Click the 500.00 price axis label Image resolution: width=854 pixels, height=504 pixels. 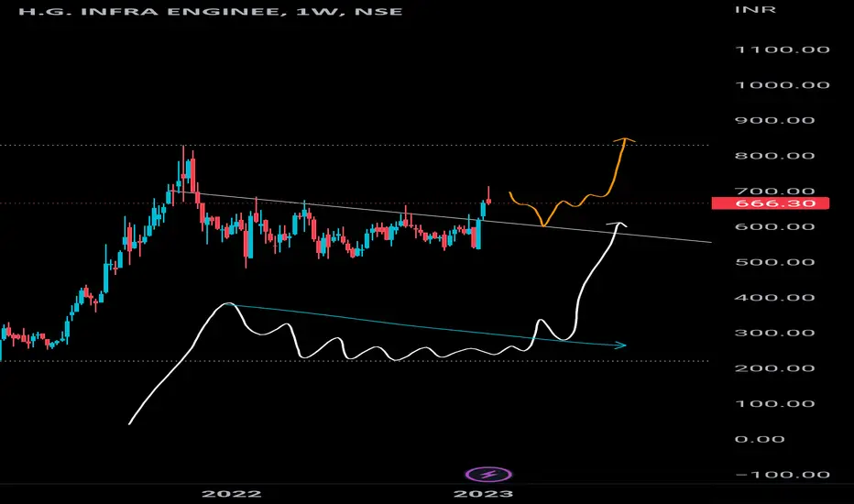click(774, 262)
